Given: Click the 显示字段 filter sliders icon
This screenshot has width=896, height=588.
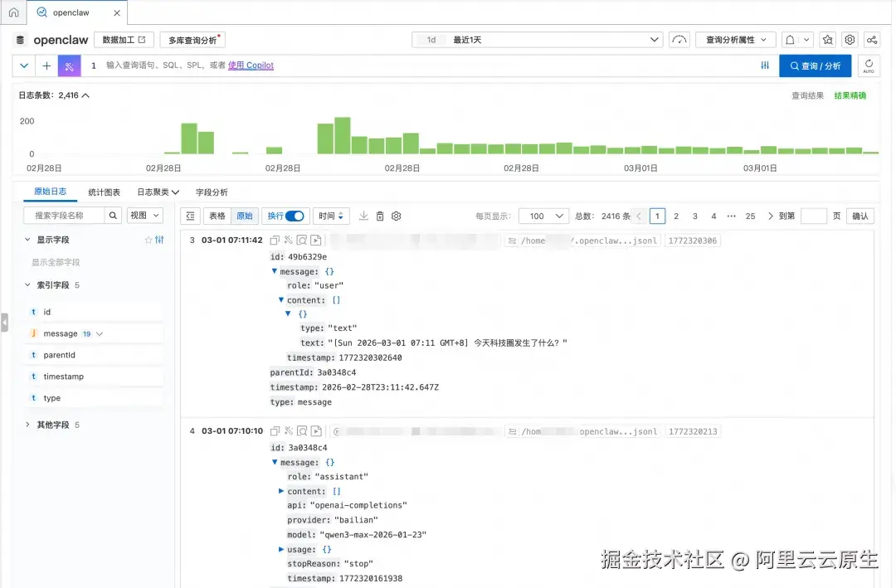Looking at the screenshot, I should 159,240.
